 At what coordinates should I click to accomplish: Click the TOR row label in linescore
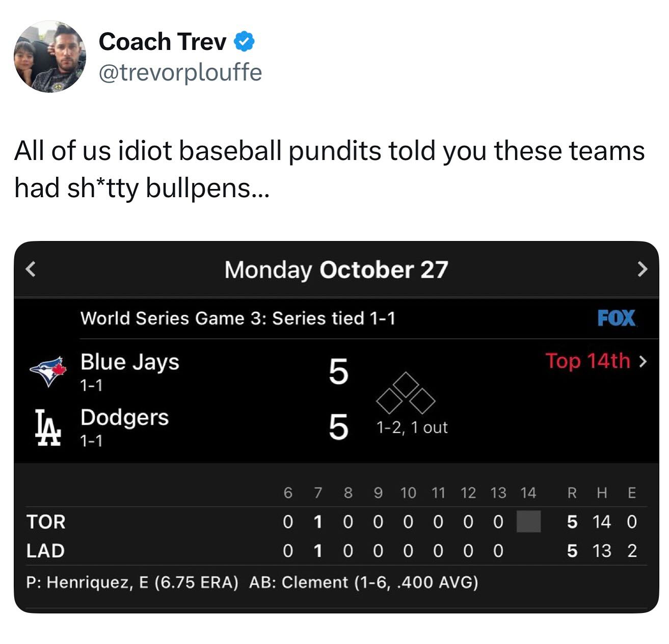tap(46, 522)
